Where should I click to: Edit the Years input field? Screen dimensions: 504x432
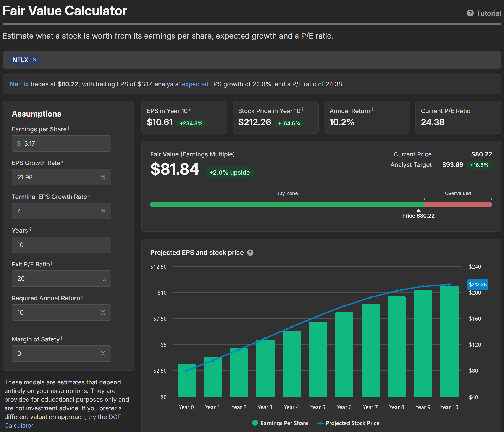click(x=61, y=245)
